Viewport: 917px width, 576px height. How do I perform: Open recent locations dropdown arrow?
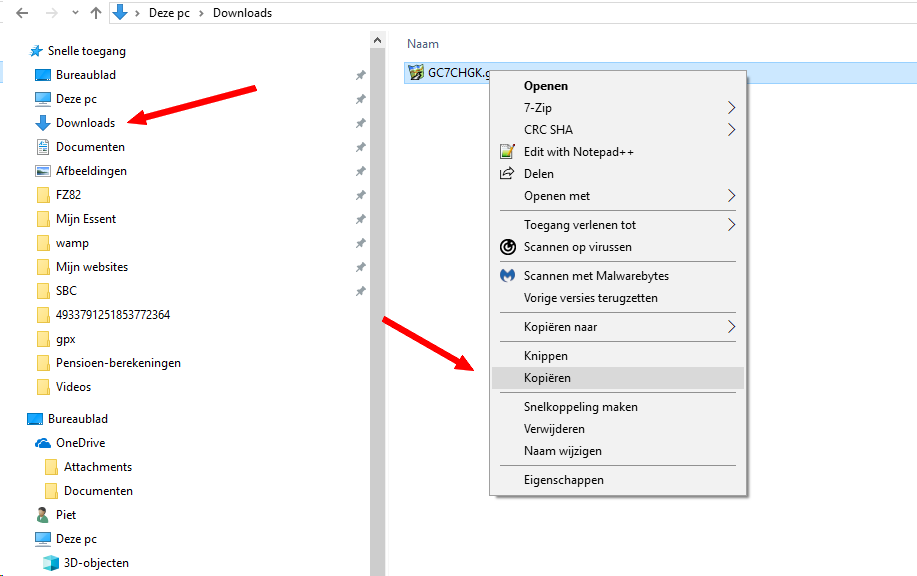coord(73,13)
